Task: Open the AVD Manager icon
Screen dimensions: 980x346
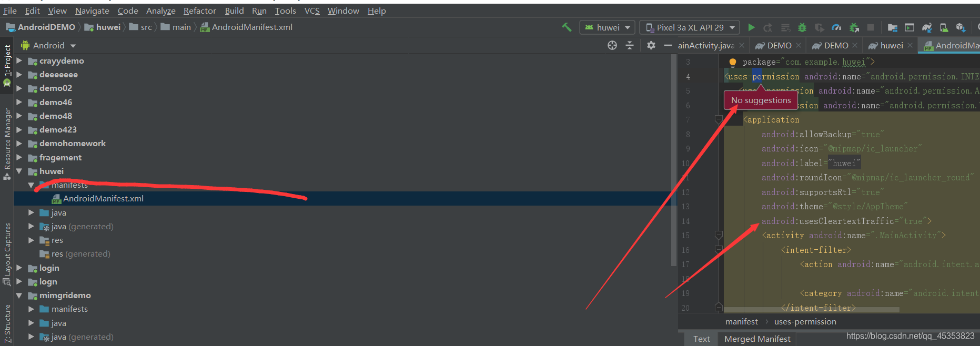Action: point(944,27)
